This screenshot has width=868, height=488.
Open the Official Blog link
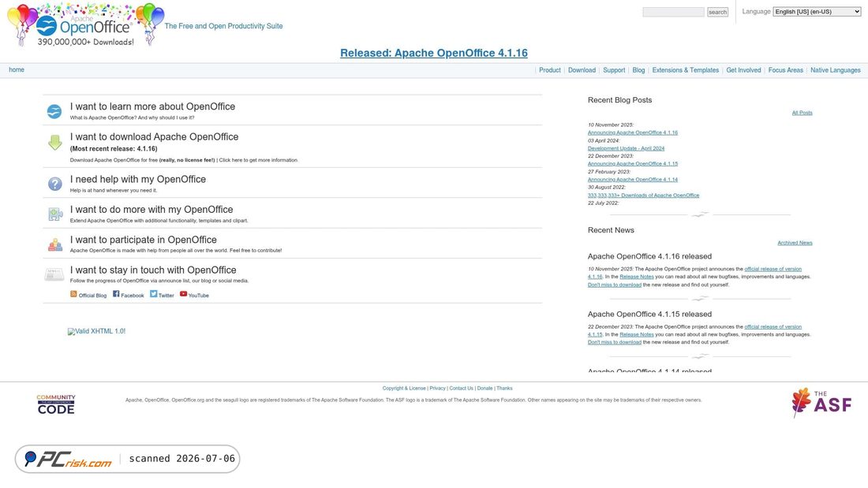[x=92, y=296]
